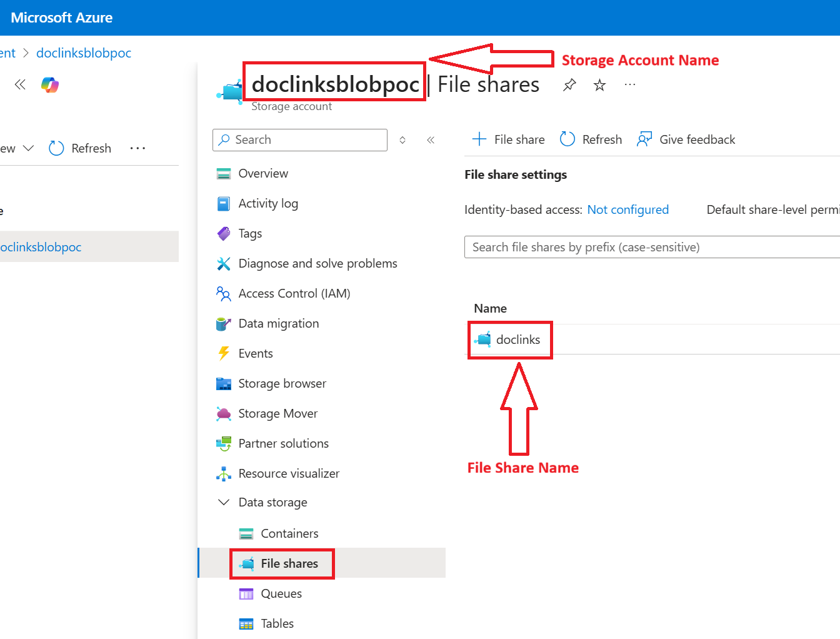Click the Not configured link
This screenshot has width=840, height=639.
click(x=627, y=209)
